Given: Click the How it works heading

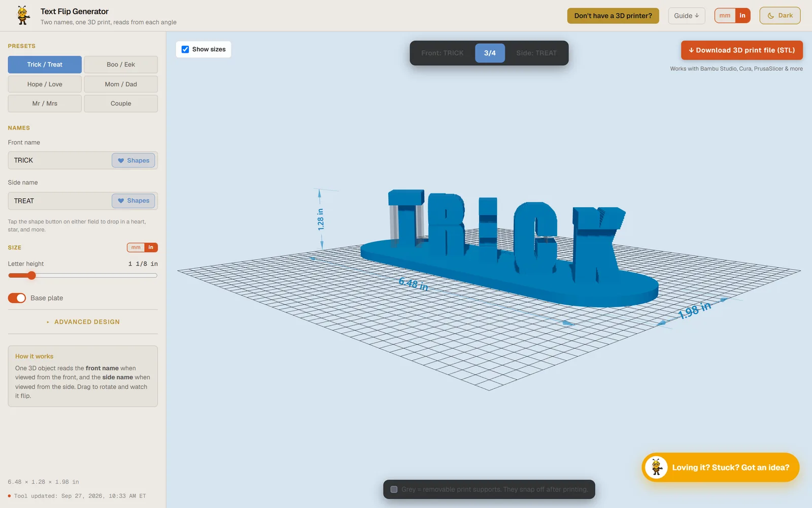Looking at the screenshot, I should point(34,357).
